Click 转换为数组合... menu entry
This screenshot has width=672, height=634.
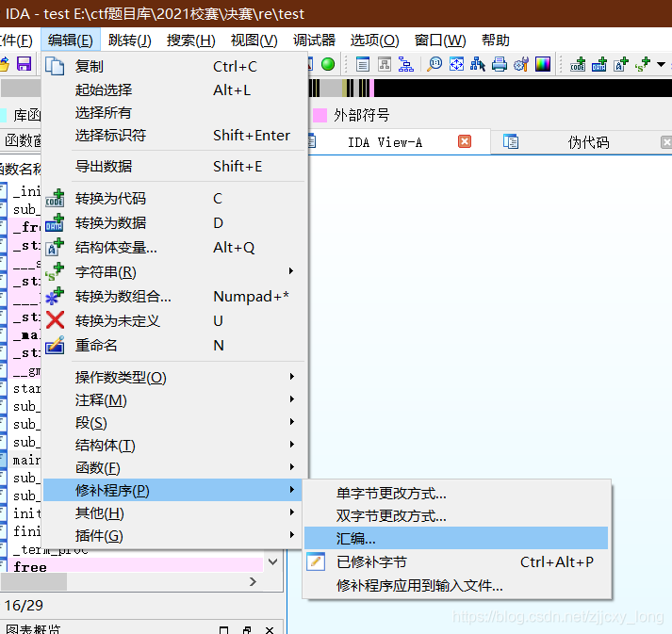[x=175, y=296]
